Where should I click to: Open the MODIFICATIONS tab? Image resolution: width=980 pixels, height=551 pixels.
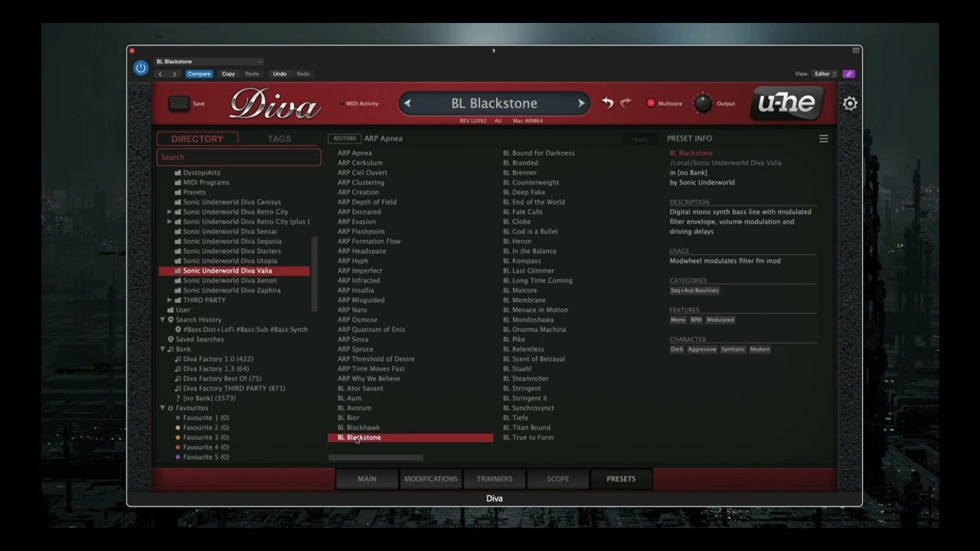pos(430,479)
